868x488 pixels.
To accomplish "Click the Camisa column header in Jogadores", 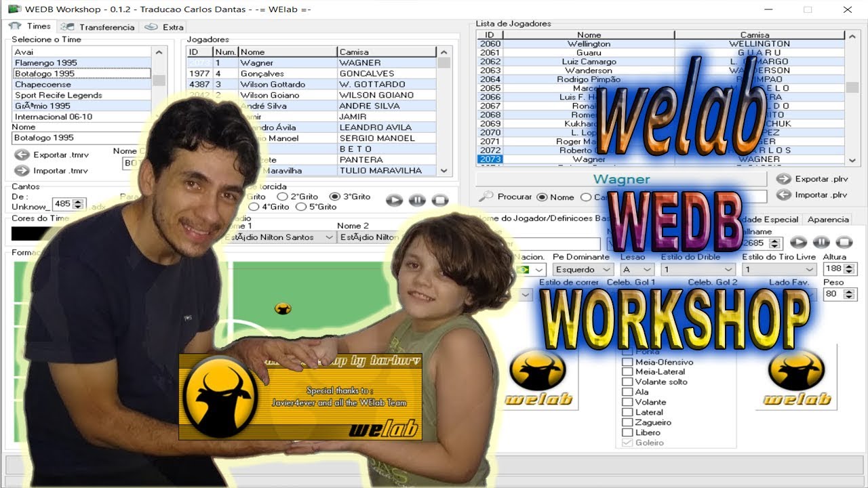I will click(387, 52).
